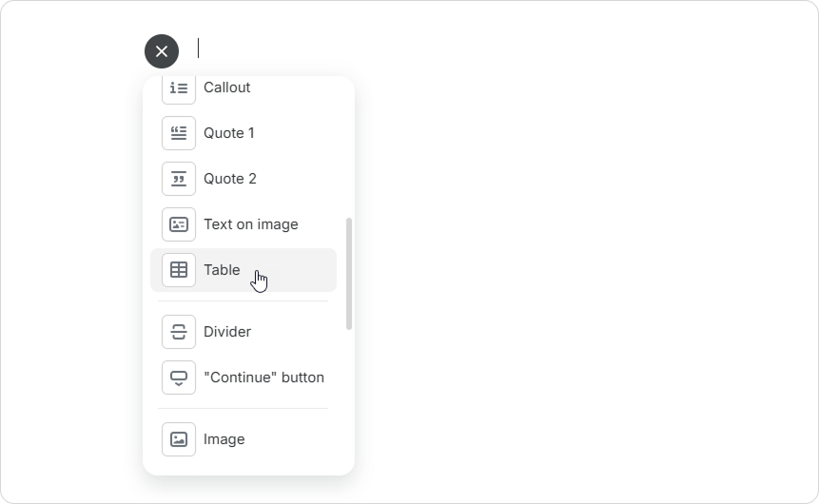Insert a Quote 2 block
The width and height of the screenshot is (819, 504).
230,179
